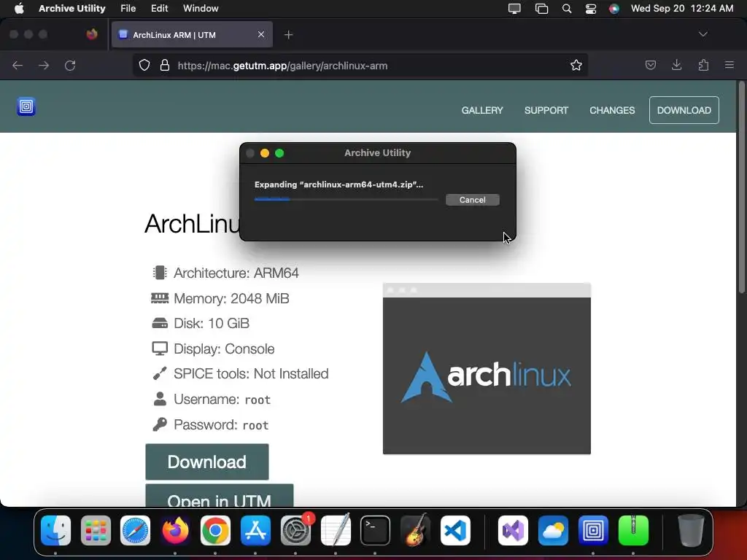Screen dimensions: 747x560
Task: Open the Window menu
Action: (201, 8)
